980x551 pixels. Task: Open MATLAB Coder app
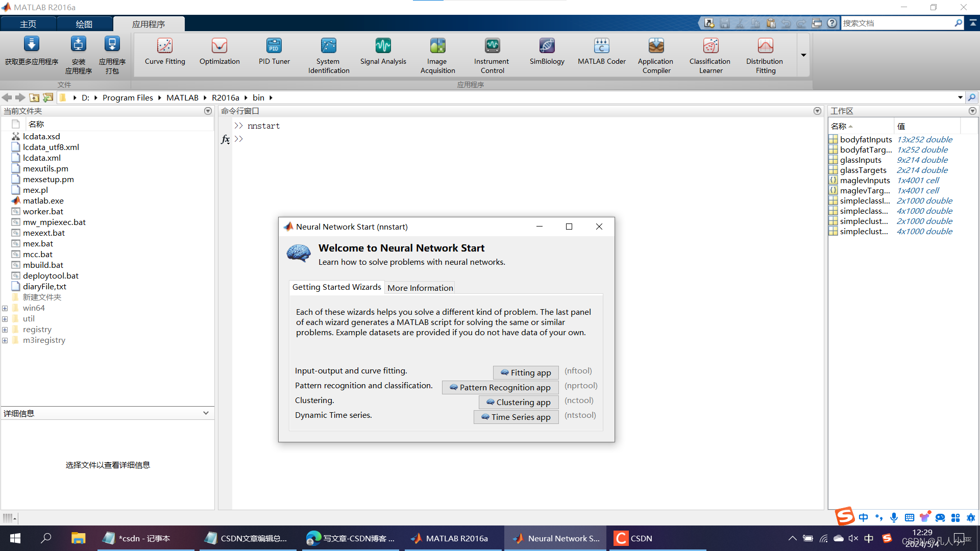coord(601,52)
